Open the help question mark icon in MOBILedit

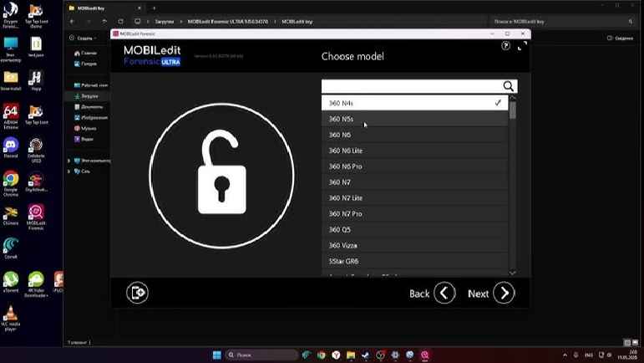[x=505, y=46]
